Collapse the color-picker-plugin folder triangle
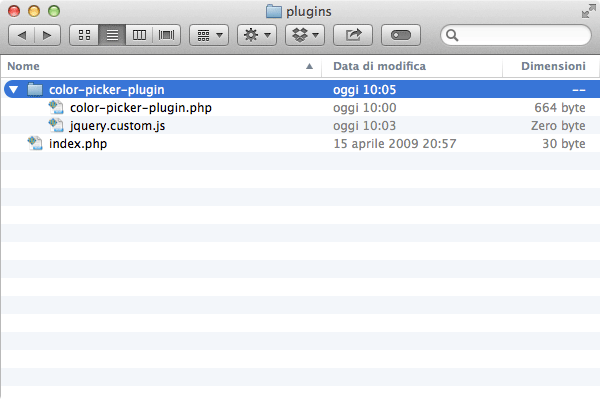The width and height of the screenshot is (600, 400). [13, 90]
